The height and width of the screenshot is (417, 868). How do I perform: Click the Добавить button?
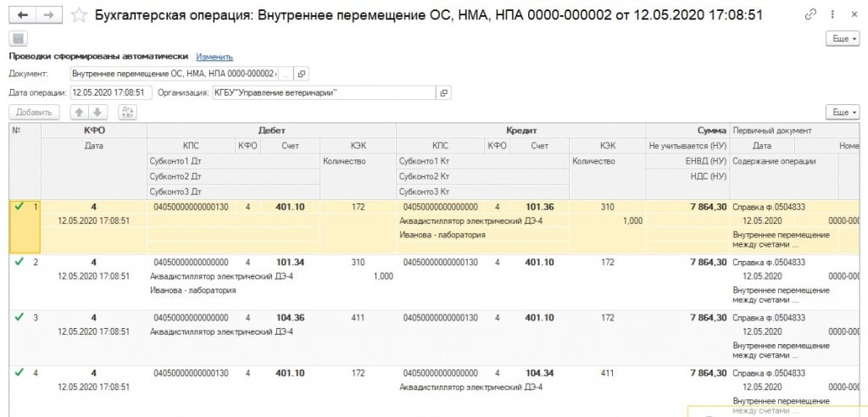[x=34, y=113]
